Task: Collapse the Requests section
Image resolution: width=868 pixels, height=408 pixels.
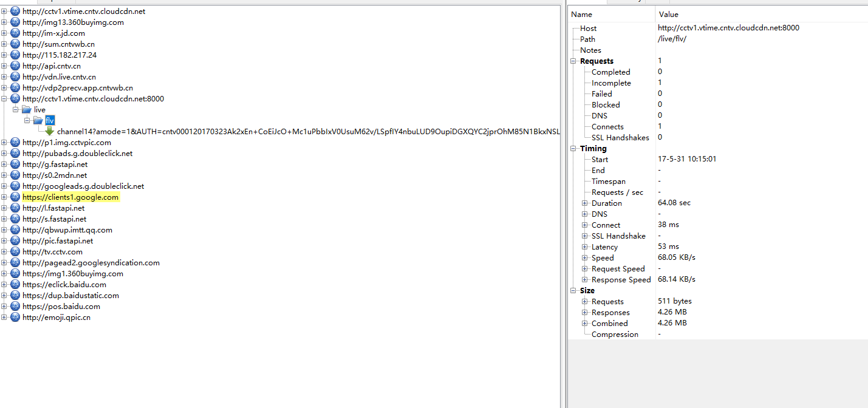Action: point(573,61)
